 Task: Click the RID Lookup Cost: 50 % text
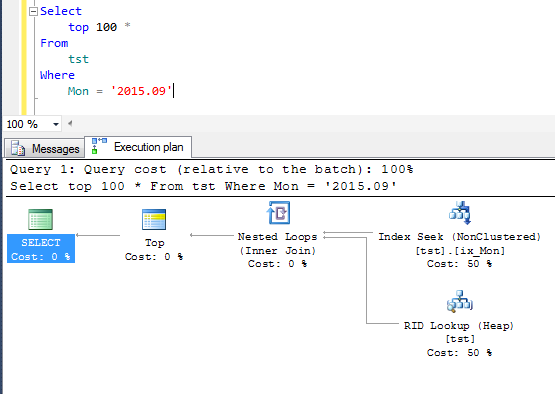point(459,353)
